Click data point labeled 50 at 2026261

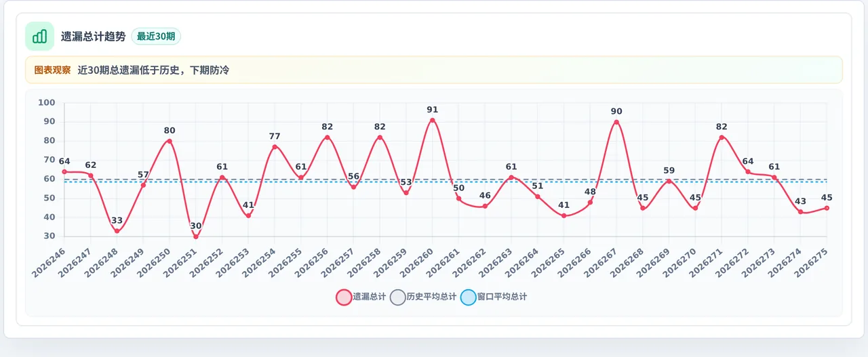459,198
